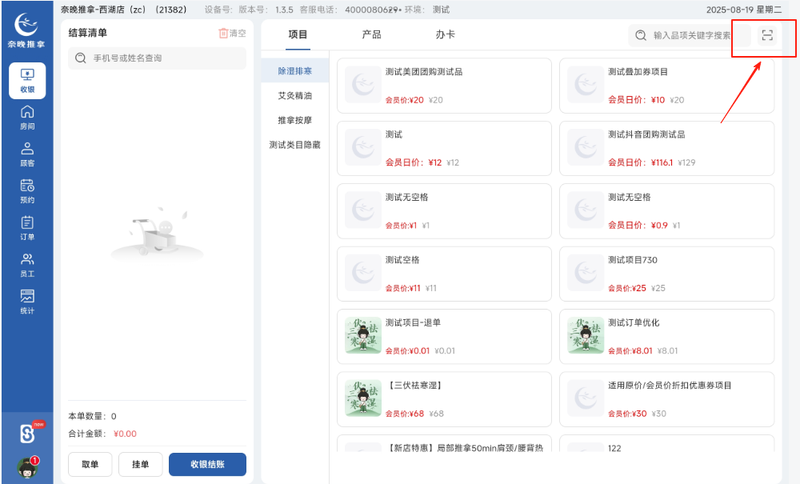Click thumbnail of 测试项目-退单
Screen dimensions: 800x484
pos(363,336)
